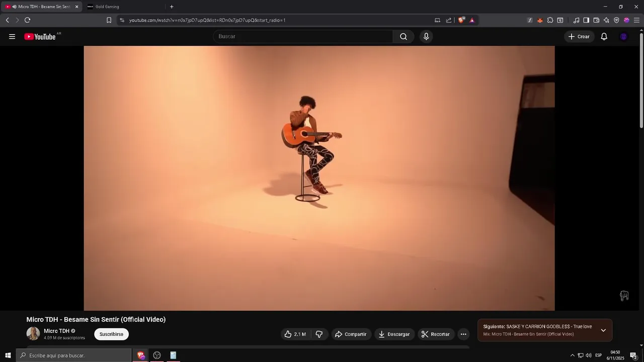644x362 pixels.
Task: Click picture-in-picture icon in address bar
Action: 437,20
